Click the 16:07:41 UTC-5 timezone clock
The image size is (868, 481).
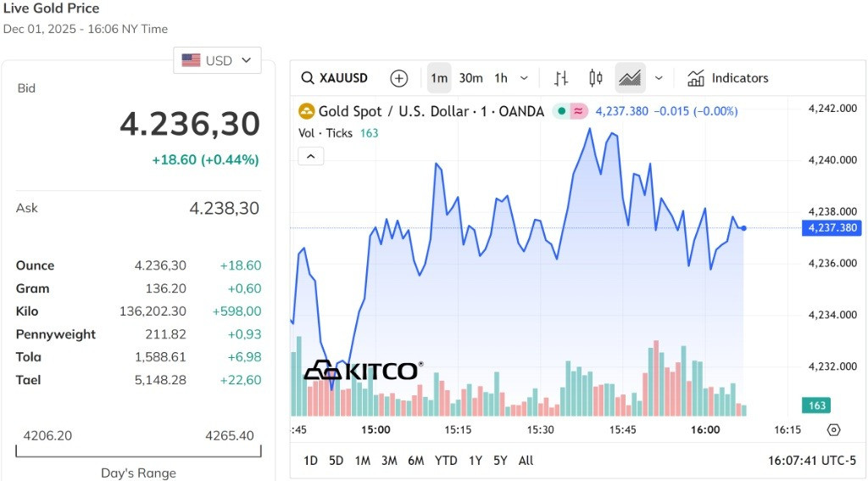(811, 461)
